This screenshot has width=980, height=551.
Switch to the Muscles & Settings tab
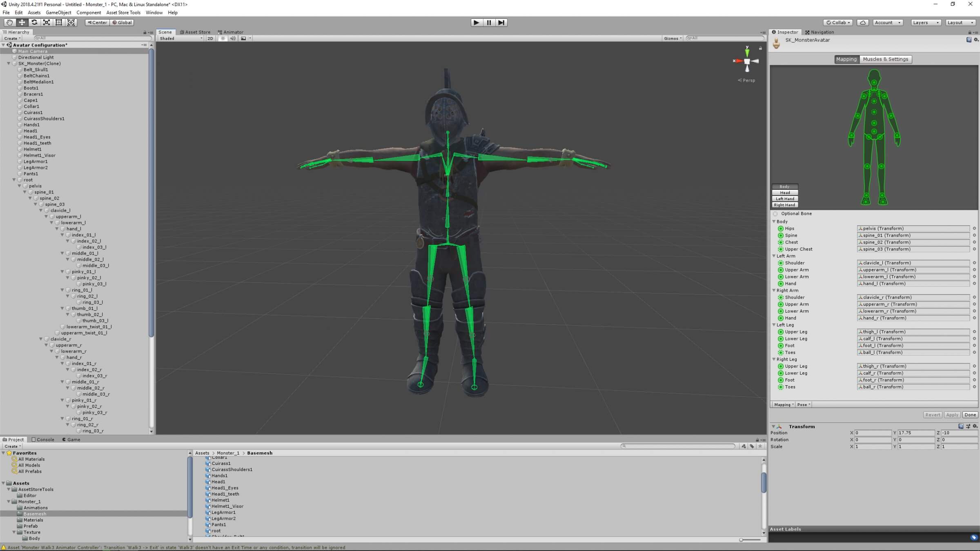pyautogui.click(x=885, y=59)
